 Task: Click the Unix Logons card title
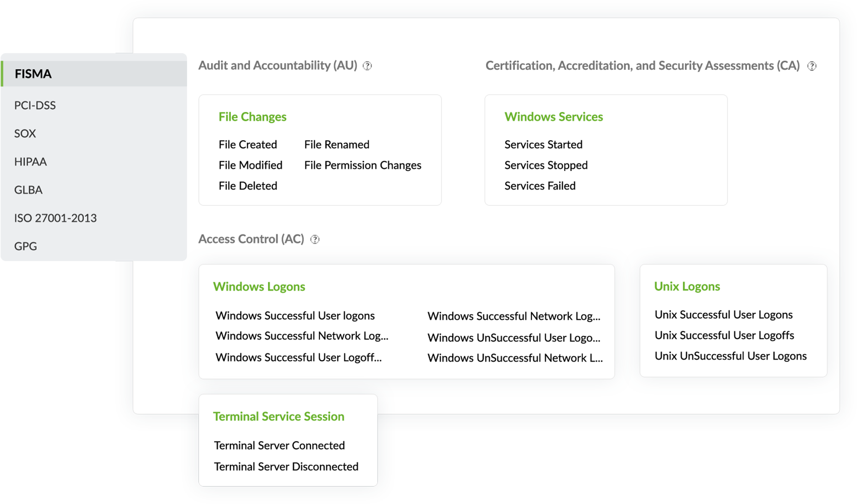tap(687, 286)
